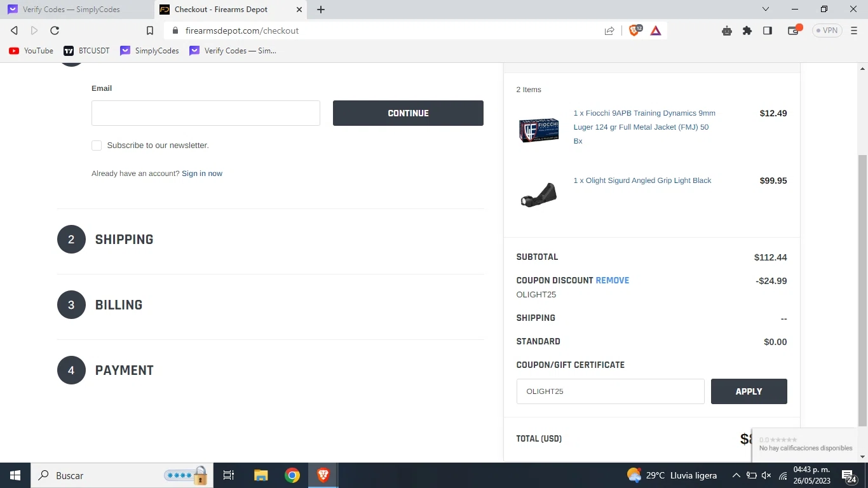
Task: Click the Olight grip light thumbnail
Action: pos(539,194)
